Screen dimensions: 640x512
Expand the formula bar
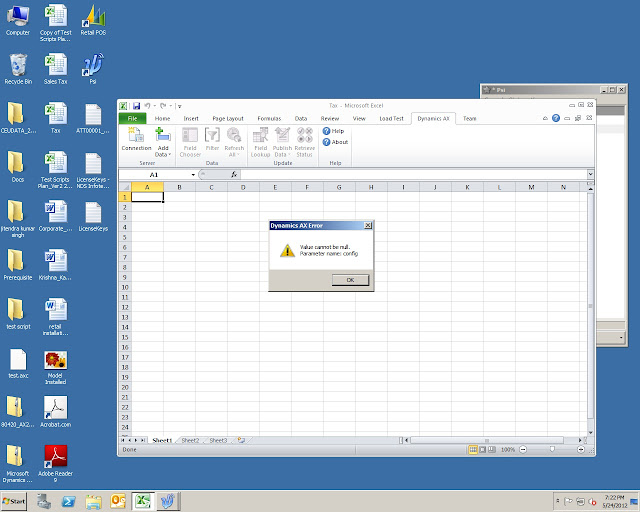(590, 174)
